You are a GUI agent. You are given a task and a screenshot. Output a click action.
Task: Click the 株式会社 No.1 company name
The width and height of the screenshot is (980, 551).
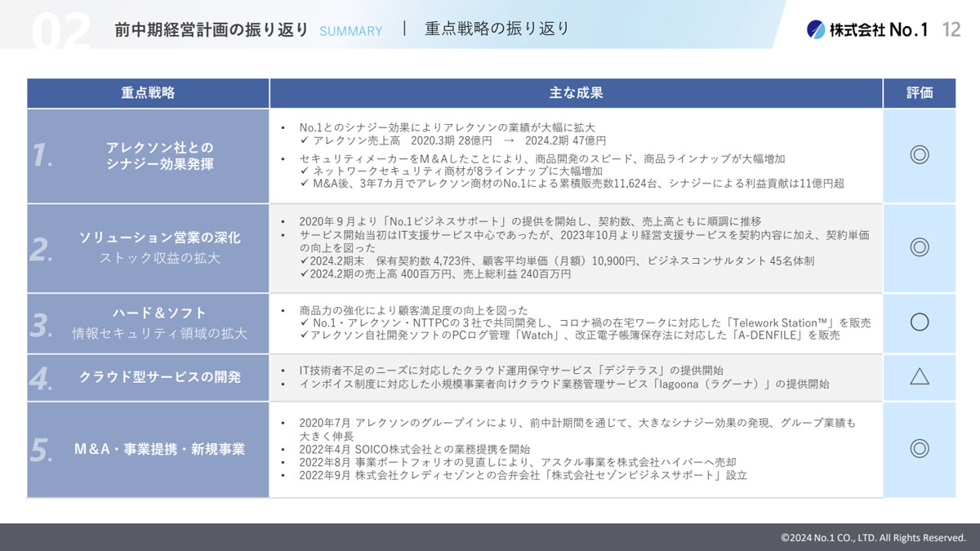(x=879, y=29)
